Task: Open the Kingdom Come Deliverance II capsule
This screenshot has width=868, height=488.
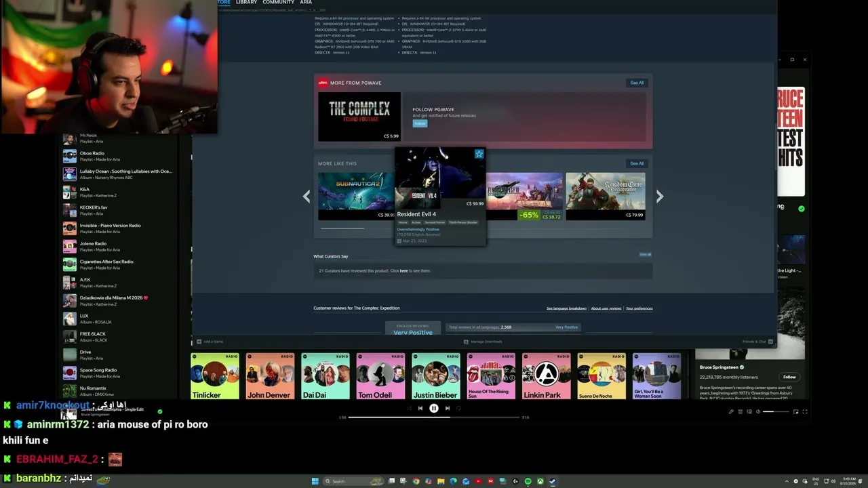Action: point(606,196)
